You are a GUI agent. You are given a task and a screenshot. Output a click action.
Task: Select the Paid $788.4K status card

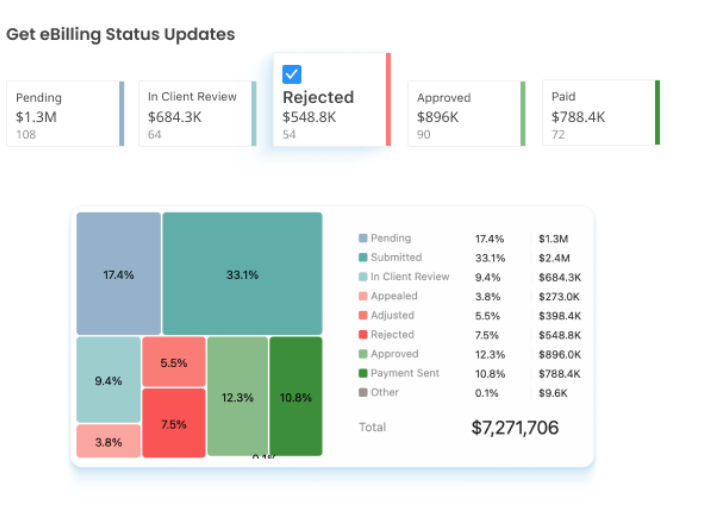[x=601, y=113]
